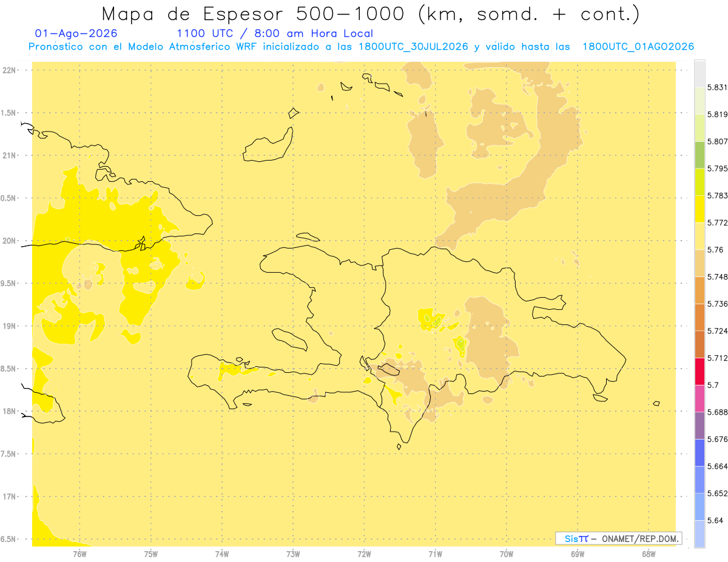728x562 pixels.
Task: Pick the pink swatch in the color legend
Action: point(699,398)
